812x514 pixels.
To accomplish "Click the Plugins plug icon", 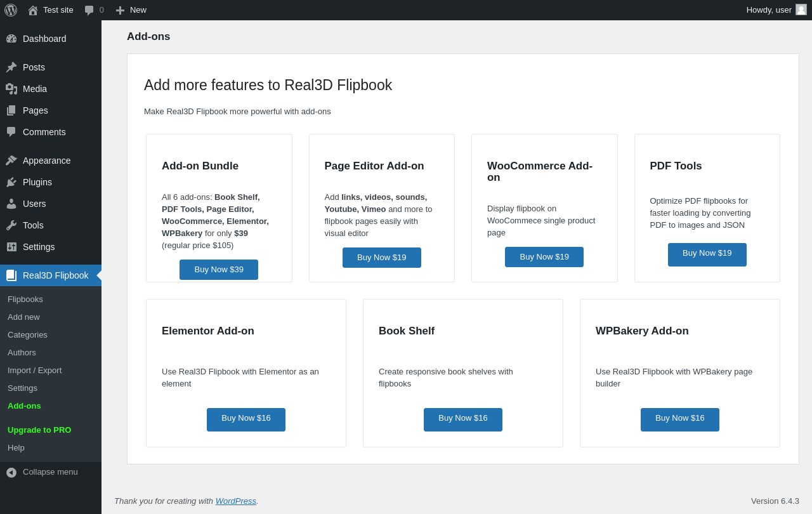I will pyautogui.click(x=11, y=182).
